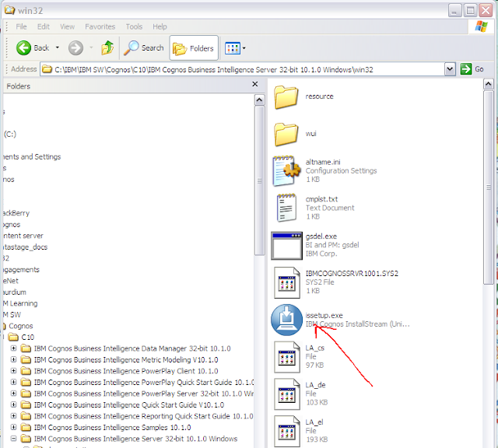498x448 pixels.
Task: Click the gsdel.exe file name
Action: (x=321, y=236)
